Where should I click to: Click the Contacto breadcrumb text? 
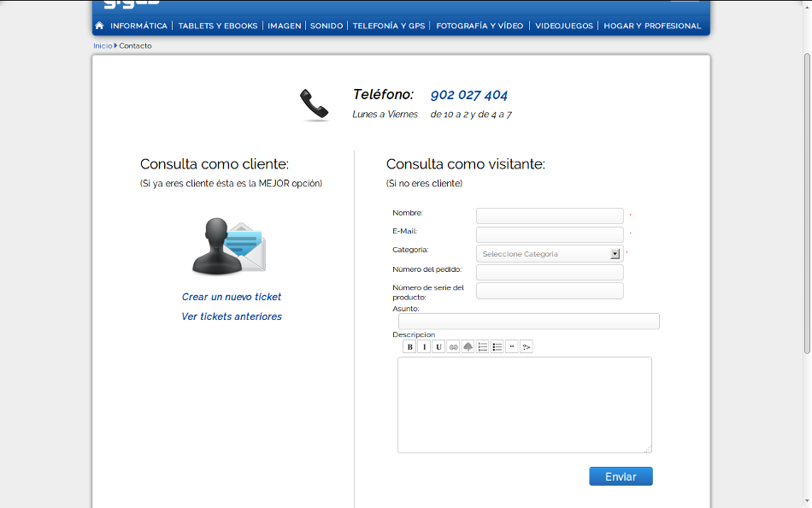(x=135, y=45)
